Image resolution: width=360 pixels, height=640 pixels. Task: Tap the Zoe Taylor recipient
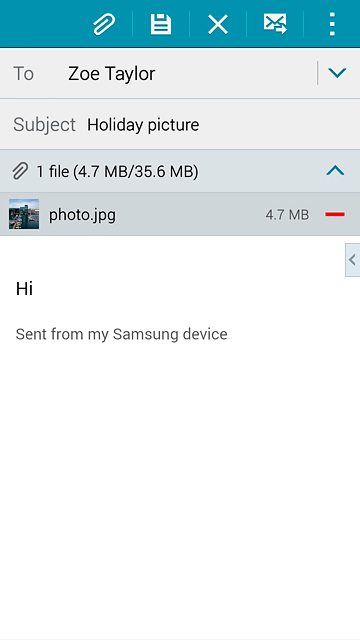click(x=111, y=74)
